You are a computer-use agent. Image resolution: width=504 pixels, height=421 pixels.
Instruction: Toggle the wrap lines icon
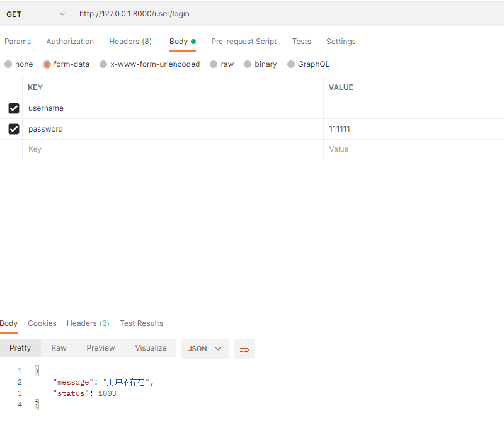pos(244,349)
